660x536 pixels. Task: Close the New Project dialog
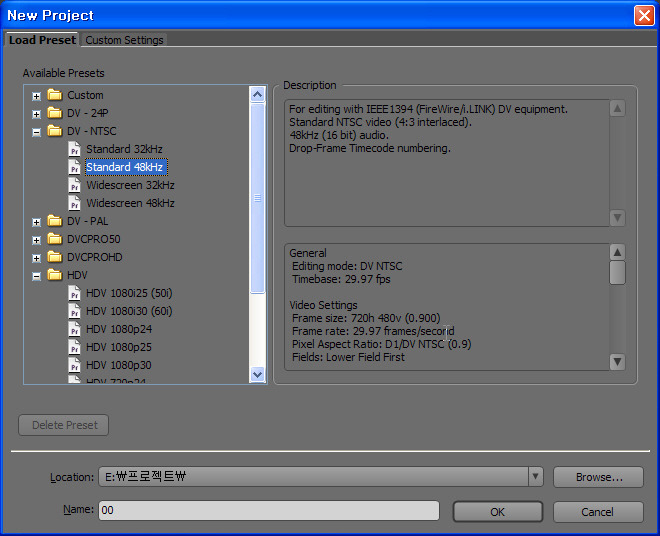tap(644, 16)
